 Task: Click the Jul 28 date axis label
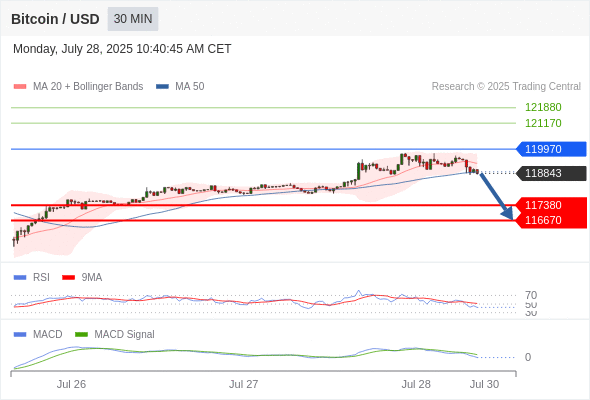click(416, 384)
